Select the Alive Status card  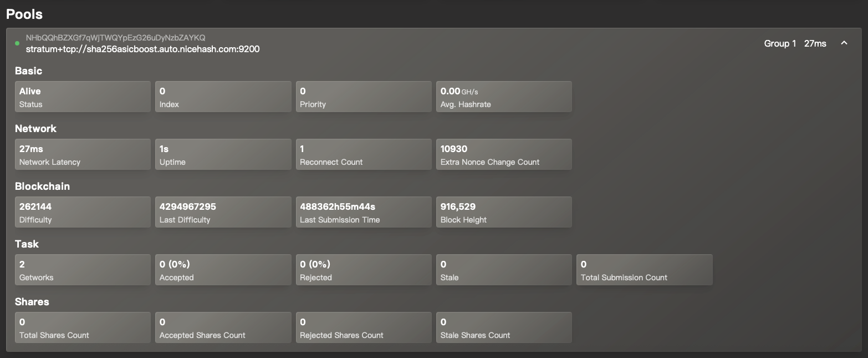(83, 97)
